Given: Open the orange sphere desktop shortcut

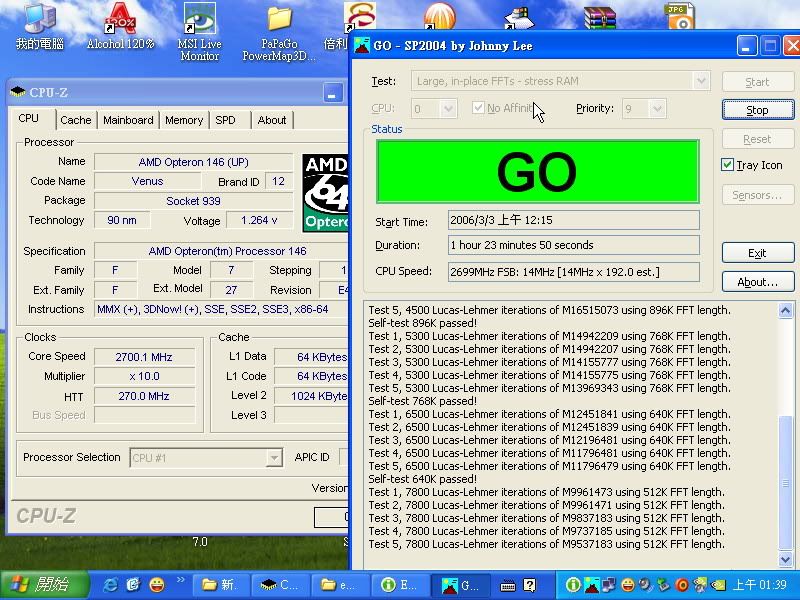Looking at the screenshot, I should 440,15.
